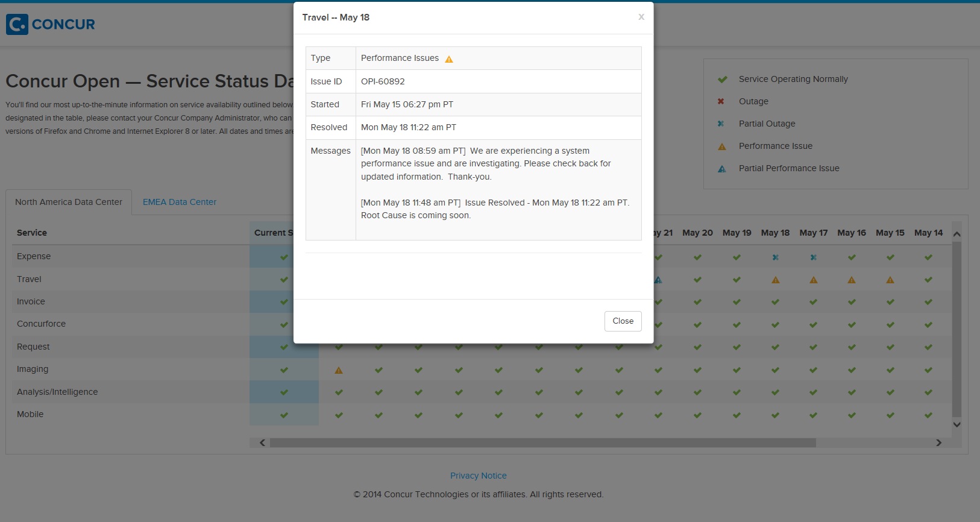The image size is (980, 522).
Task: Click Travel current status checkmark
Action: 284,280
